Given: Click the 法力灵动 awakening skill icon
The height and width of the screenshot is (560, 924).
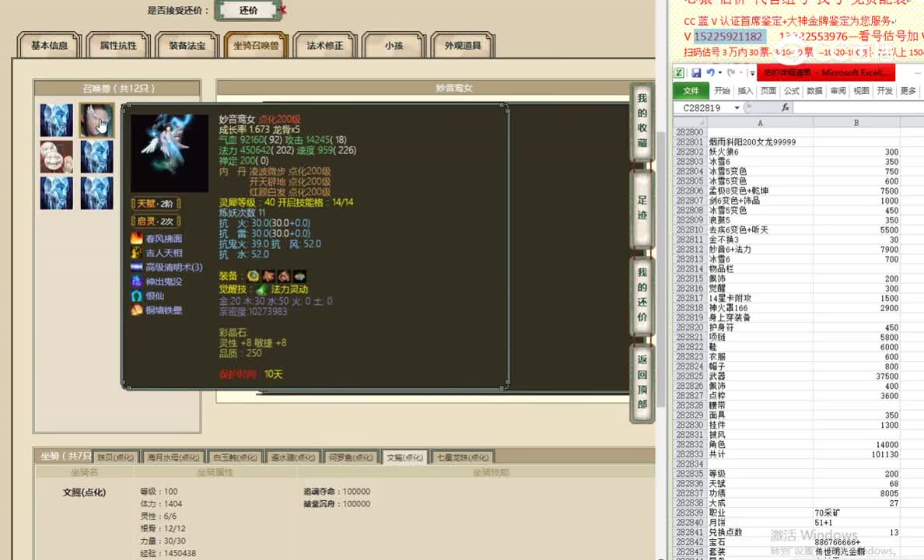Looking at the screenshot, I should coord(261,289).
